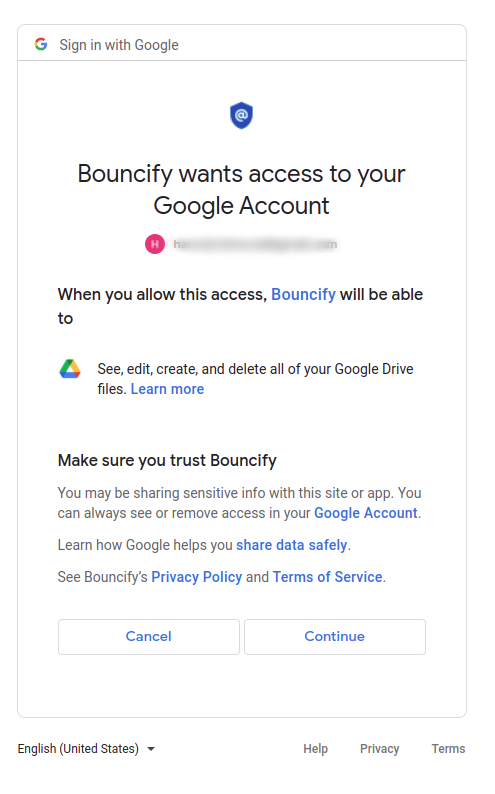Open Learn more about Drive access
This screenshot has height=794, width=495.
(167, 389)
